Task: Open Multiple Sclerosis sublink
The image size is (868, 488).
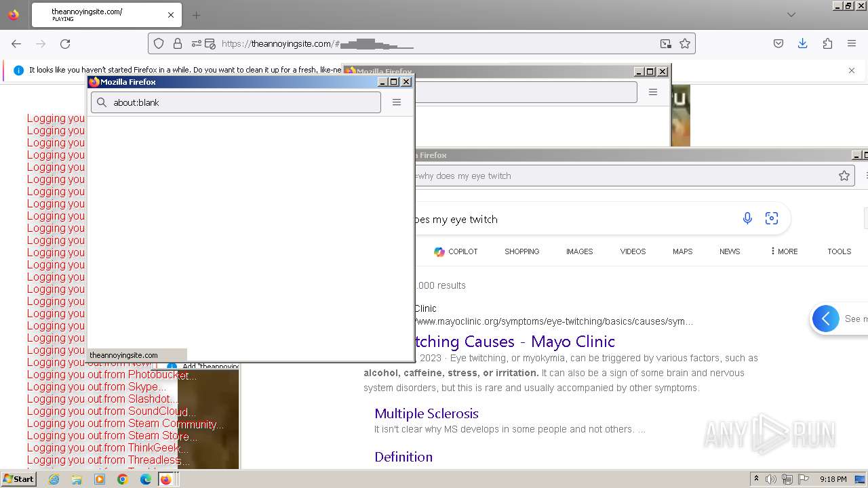Action: 427,413
